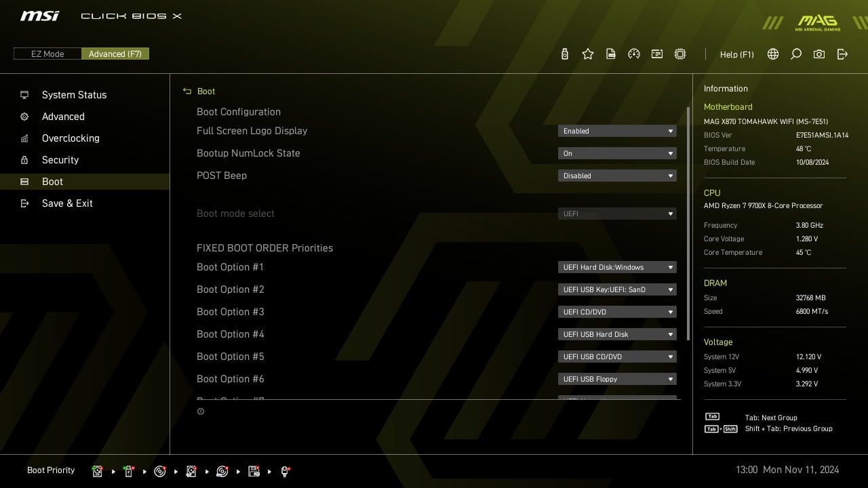
Task: Open Security section in sidebar
Action: 85,160
